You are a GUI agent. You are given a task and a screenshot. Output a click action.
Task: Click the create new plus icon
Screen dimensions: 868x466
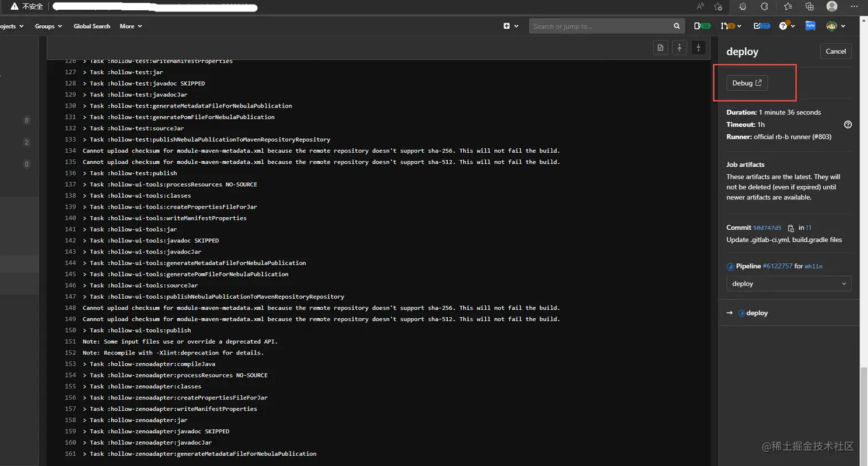pyautogui.click(x=507, y=26)
